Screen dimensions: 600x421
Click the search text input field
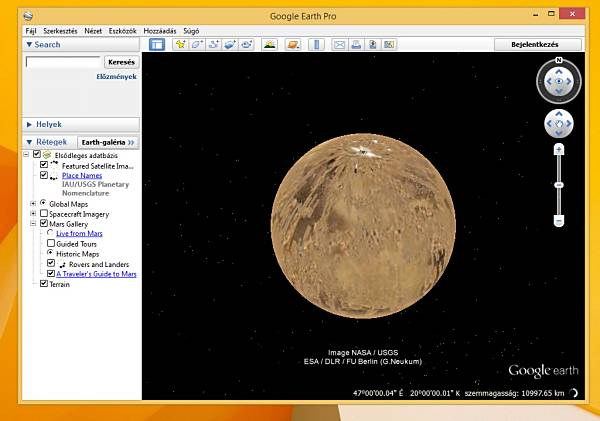[63, 62]
